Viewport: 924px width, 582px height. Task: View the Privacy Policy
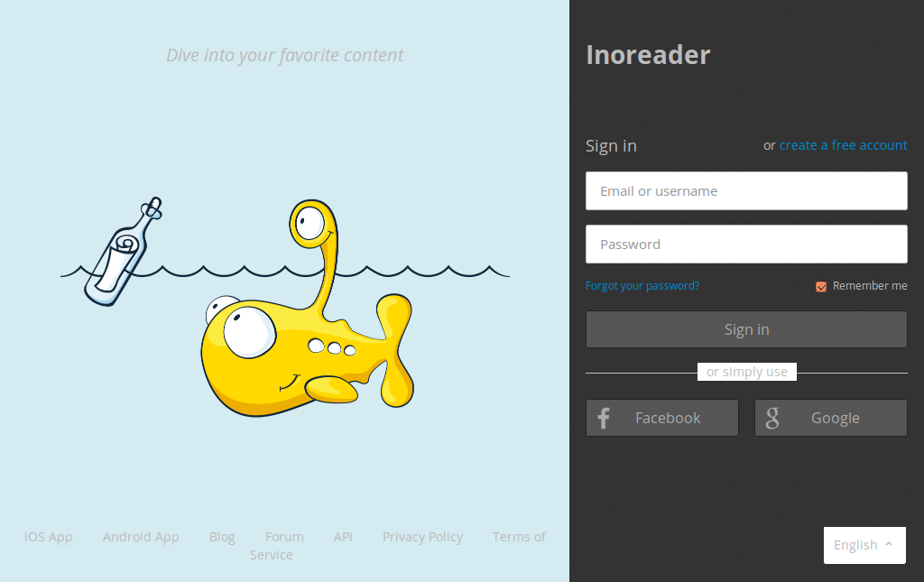pos(422,537)
